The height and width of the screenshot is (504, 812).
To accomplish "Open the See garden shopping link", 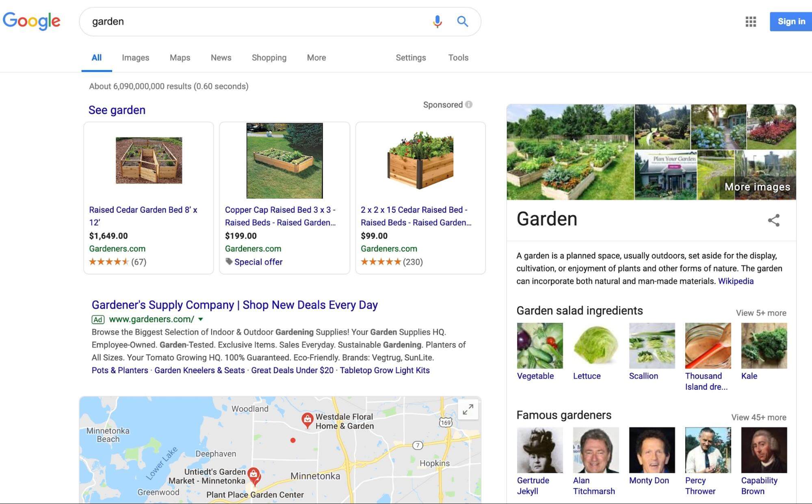I will [x=117, y=110].
